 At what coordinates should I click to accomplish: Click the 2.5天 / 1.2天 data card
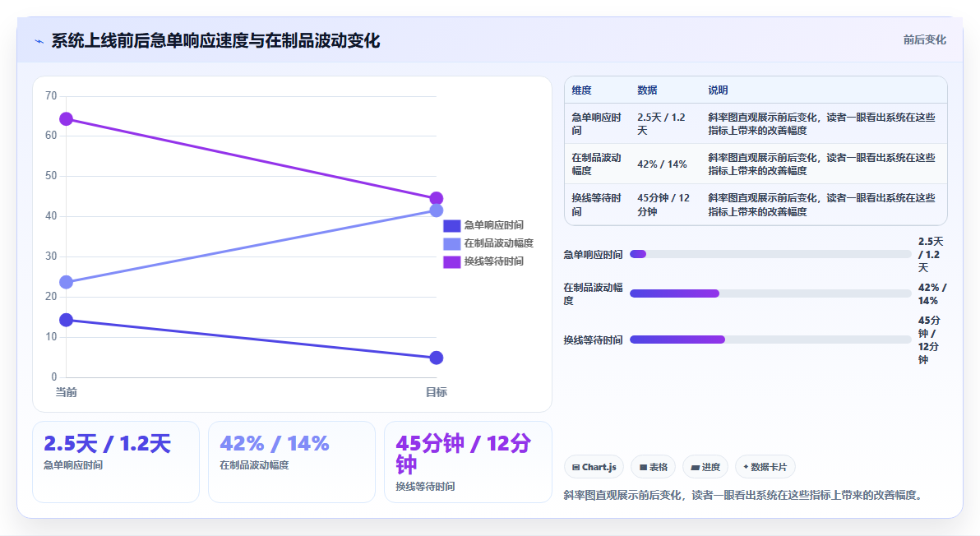click(x=116, y=462)
